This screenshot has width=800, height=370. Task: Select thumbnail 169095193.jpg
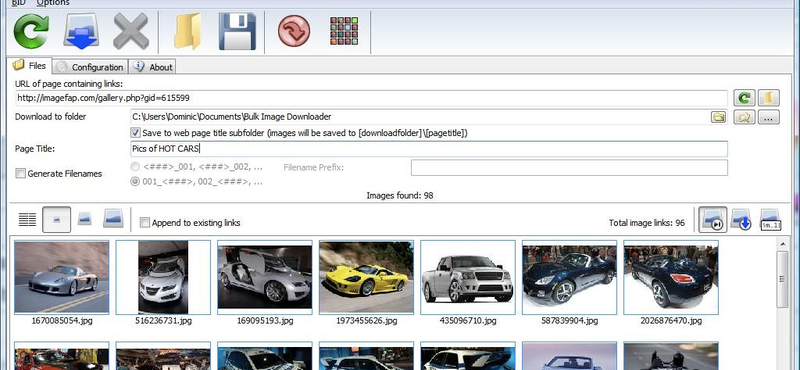pos(265,277)
